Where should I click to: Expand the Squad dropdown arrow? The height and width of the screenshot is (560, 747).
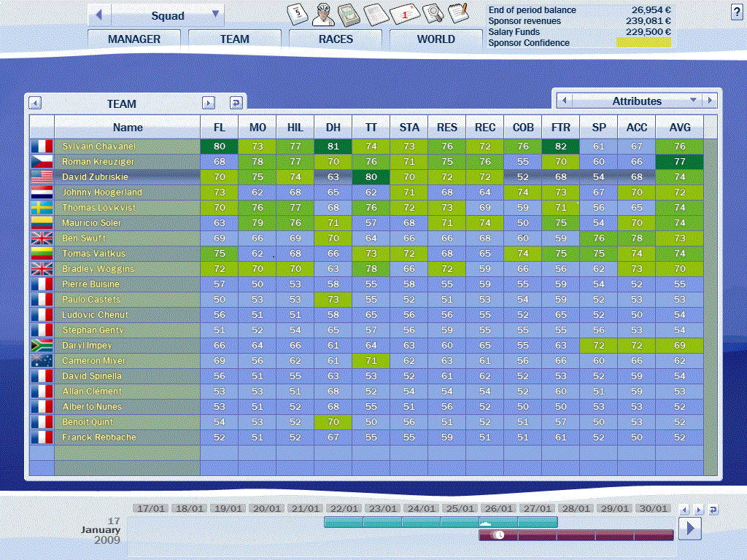tap(215, 15)
